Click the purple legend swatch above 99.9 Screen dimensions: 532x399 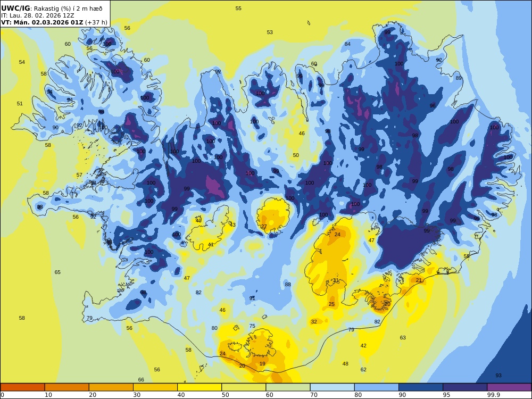509,387
